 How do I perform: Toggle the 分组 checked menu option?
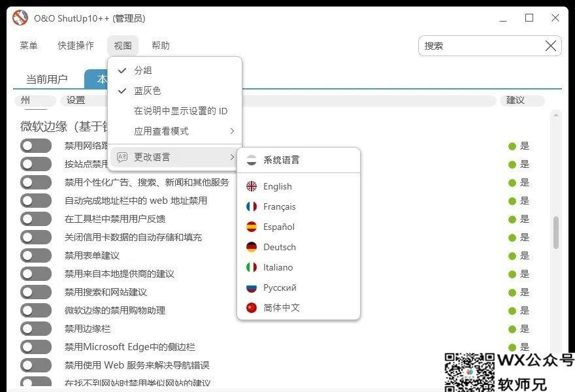click(174, 70)
